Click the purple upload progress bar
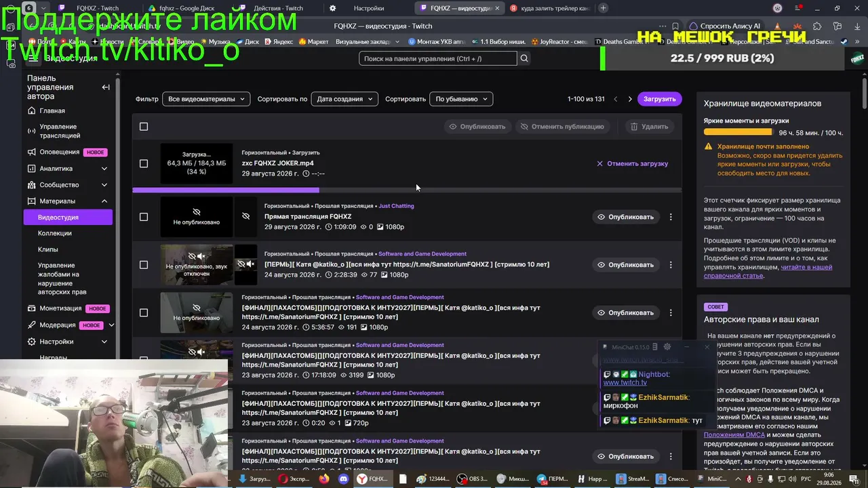Viewport: 868px width, 488px height. pyautogui.click(x=226, y=190)
